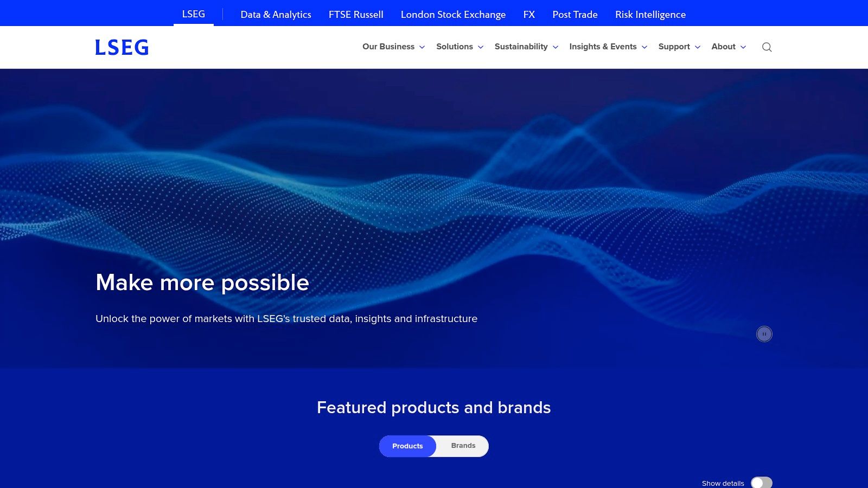Select the LSEG tab in top bar

coord(194,14)
